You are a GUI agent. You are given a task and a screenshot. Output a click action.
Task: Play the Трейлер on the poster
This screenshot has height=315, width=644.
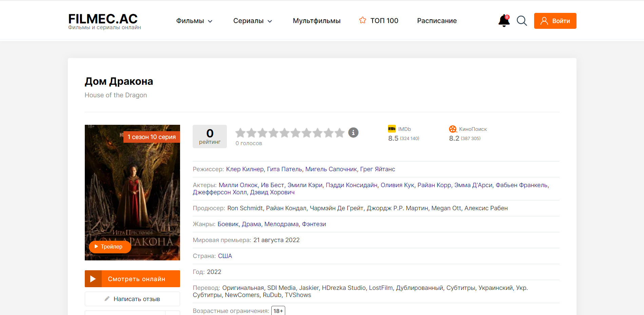point(110,247)
